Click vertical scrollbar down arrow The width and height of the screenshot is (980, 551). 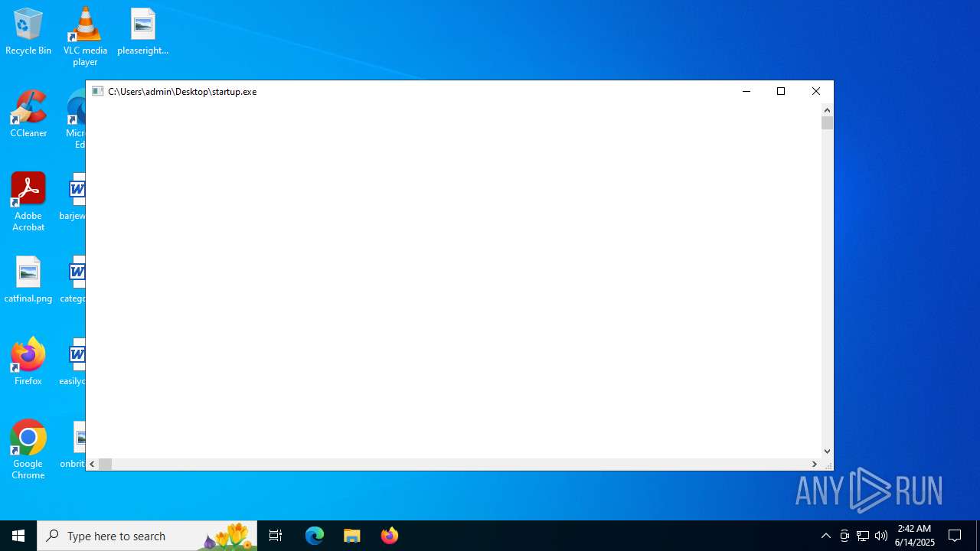coord(827,452)
